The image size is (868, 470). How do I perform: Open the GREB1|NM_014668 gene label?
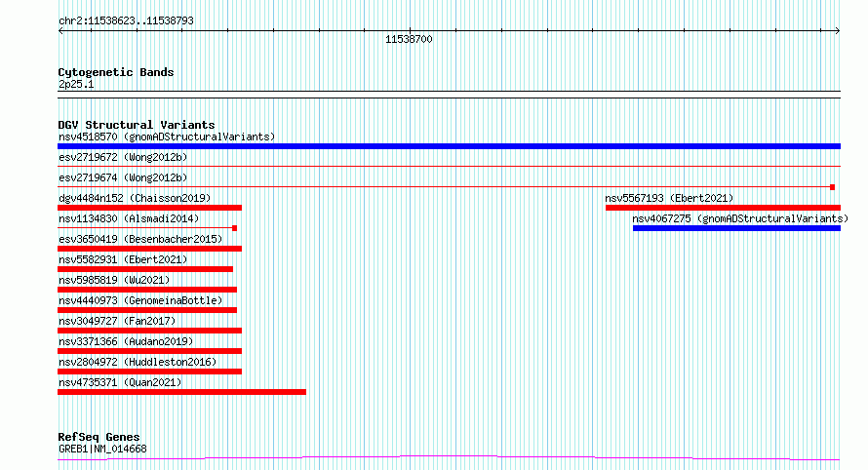tap(102, 449)
